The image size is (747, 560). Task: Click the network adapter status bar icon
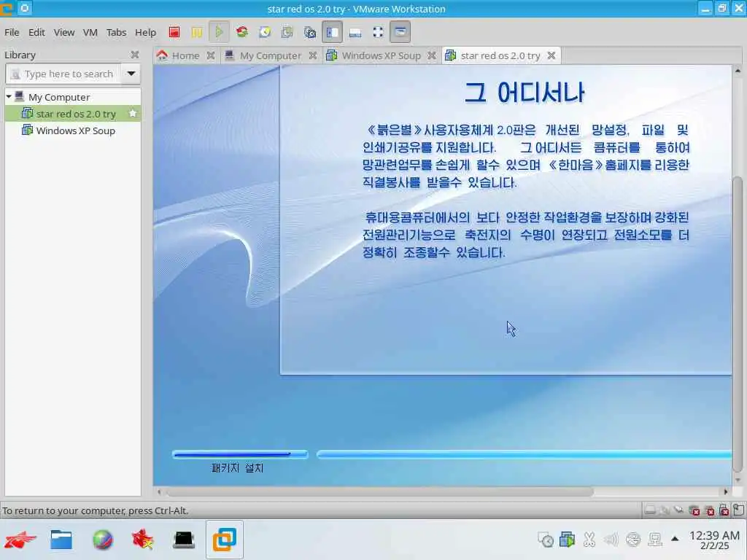[678, 510]
